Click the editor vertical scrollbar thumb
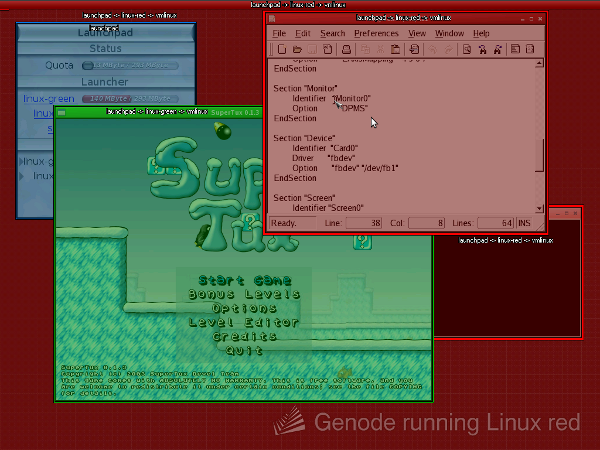Image resolution: width=600 pixels, height=450 pixels. [539, 155]
